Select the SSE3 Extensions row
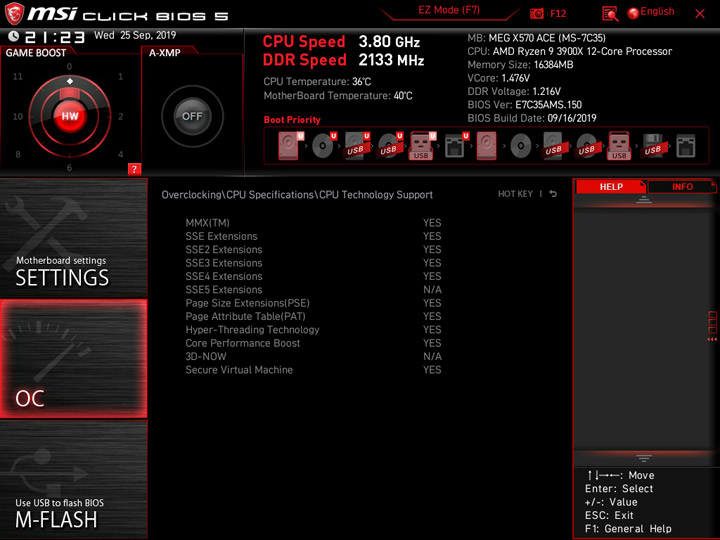The image size is (720, 540). 313,263
